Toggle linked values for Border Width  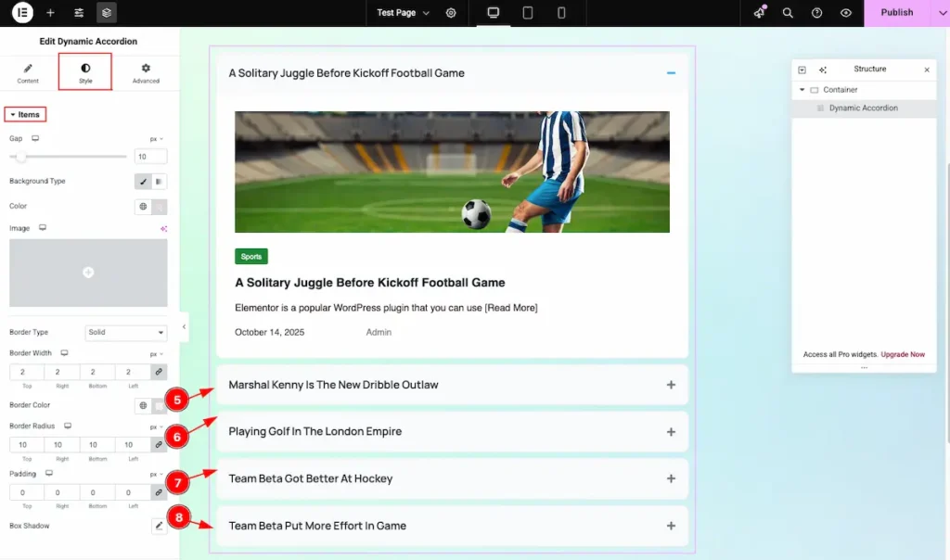(x=159, y=372)
